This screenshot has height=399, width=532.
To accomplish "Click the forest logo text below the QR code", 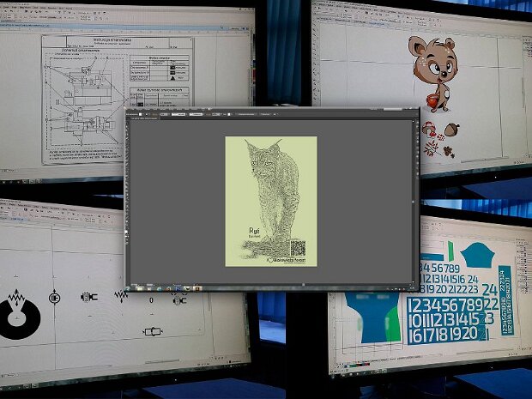I will [287, 260].
